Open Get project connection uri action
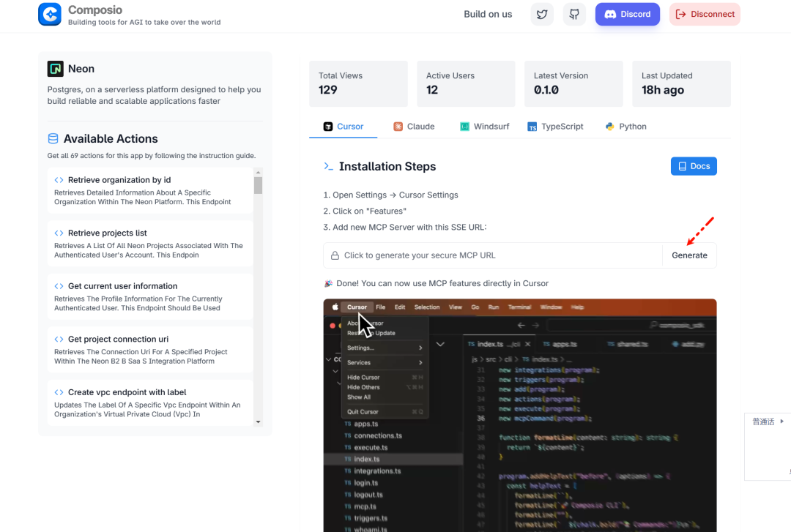791x532 pixels. [150, 350]
